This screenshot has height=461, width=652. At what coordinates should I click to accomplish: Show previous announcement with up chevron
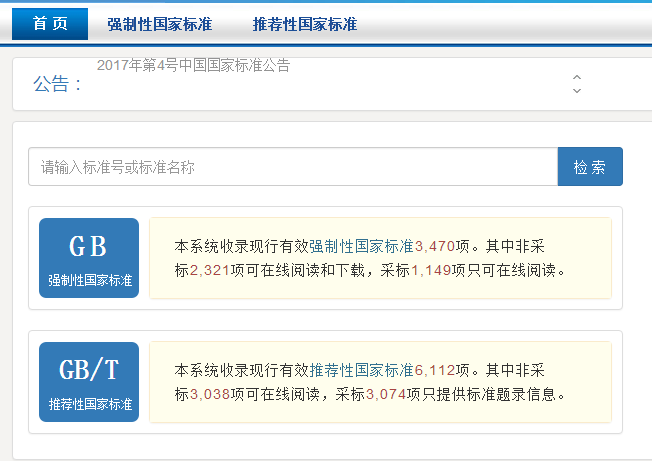pyautogui.click(x=576, y=77)
